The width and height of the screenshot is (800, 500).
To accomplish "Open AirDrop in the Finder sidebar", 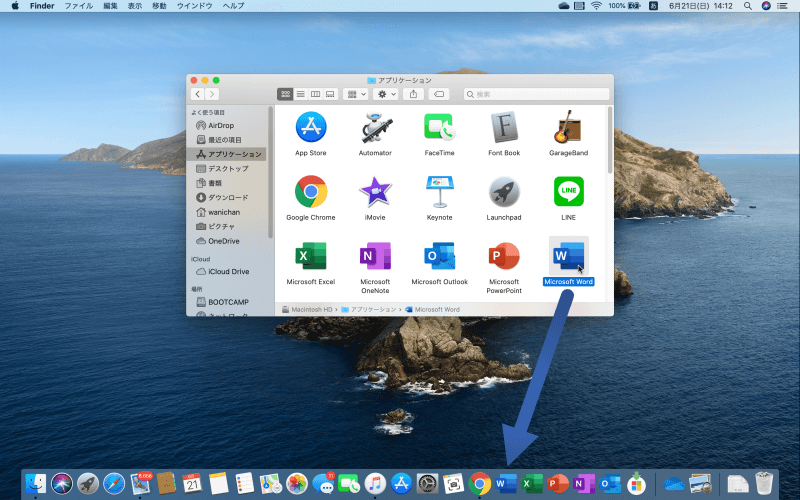I will click(226, 126).
